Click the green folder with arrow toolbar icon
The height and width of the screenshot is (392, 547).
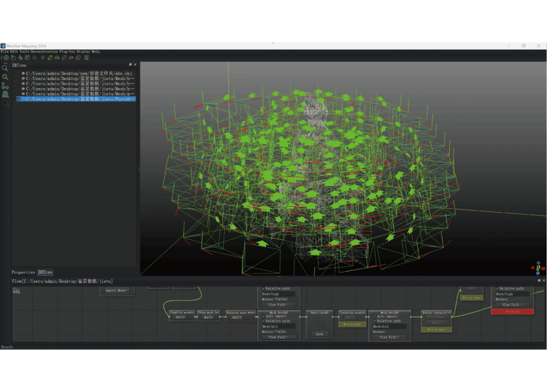[x=13, y=58]
